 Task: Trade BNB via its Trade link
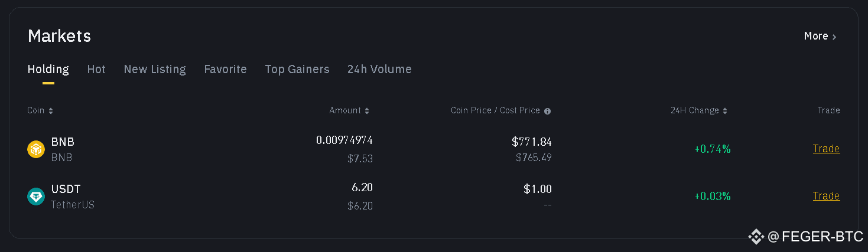tap(826, 149)
